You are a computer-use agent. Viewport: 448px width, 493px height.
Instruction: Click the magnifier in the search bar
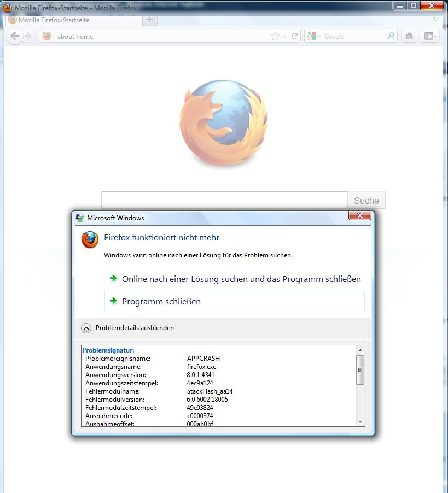(391, 36)
